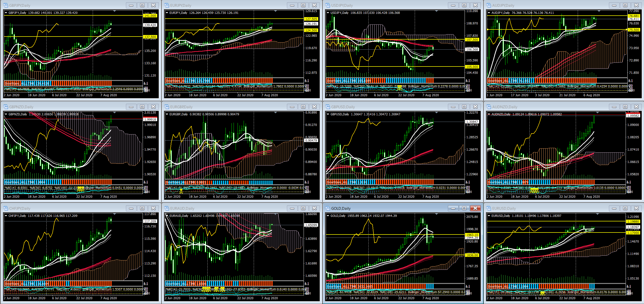Click the USDJPY,Daily chart window icon

click(x=328, y=5)
